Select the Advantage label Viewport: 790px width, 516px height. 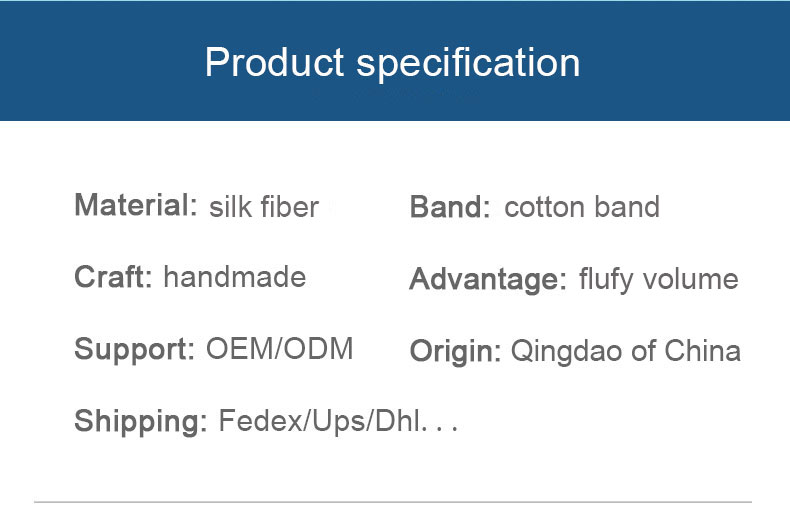[488, 280]
